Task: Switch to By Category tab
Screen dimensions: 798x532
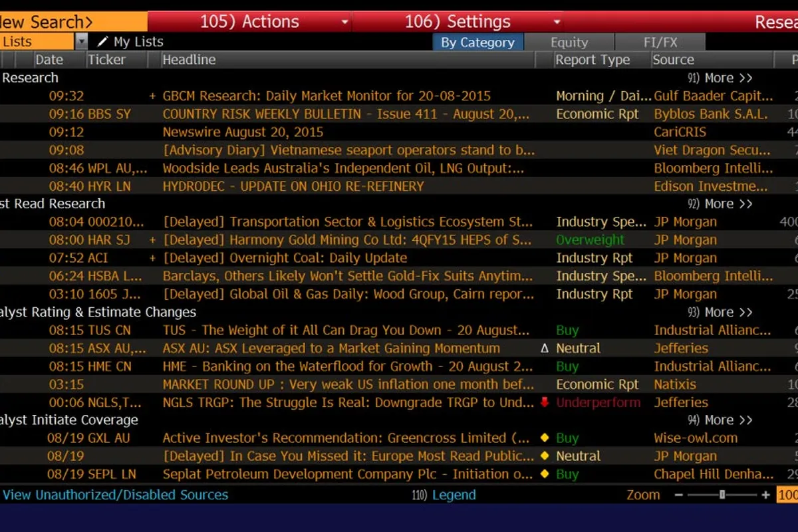Action: [477, 42]
